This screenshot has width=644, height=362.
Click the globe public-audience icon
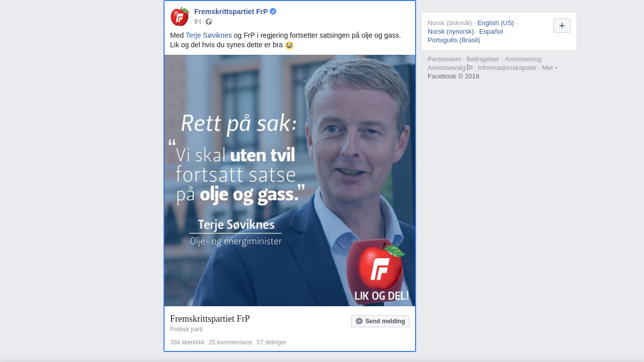pyautogui.click(x=209, y=22)
